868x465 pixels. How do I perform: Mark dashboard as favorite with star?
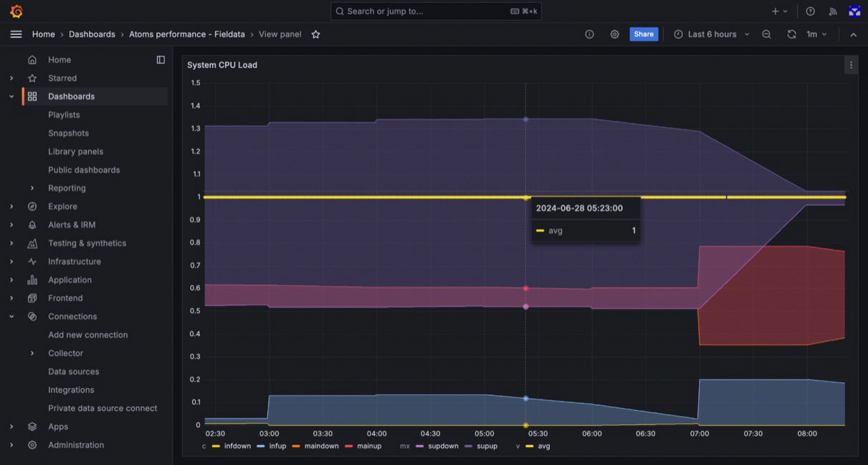315,34
